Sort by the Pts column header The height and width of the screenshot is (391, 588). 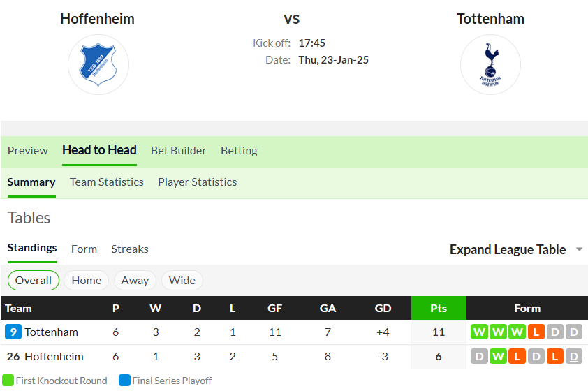tap(439, 308)
